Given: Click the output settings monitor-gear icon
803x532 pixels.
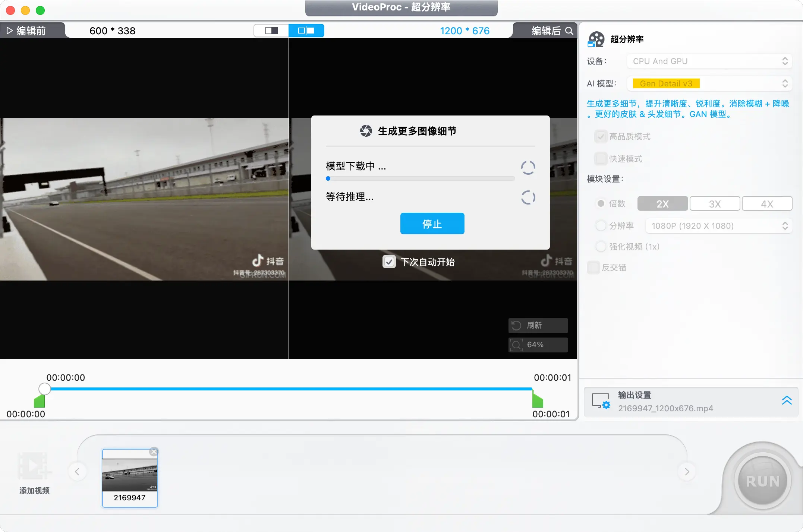Looking at the screenshot, I should 601,402.
